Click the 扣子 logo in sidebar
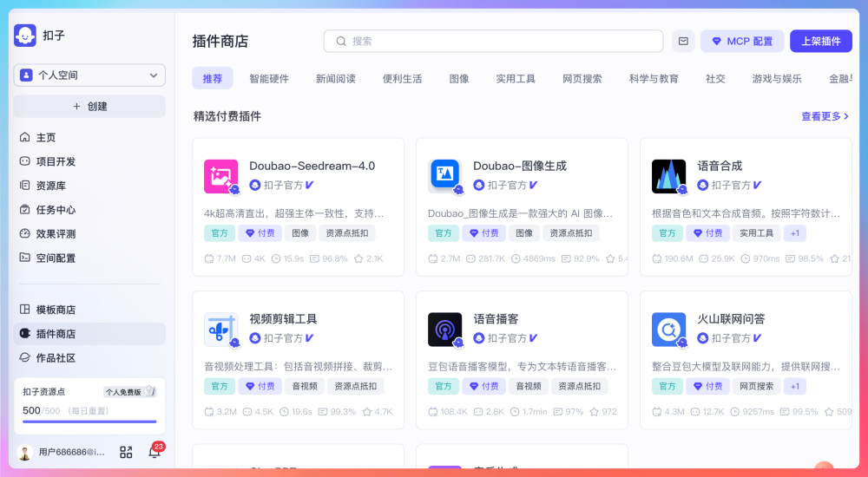868x477 pixels. [x=25, y=36]
